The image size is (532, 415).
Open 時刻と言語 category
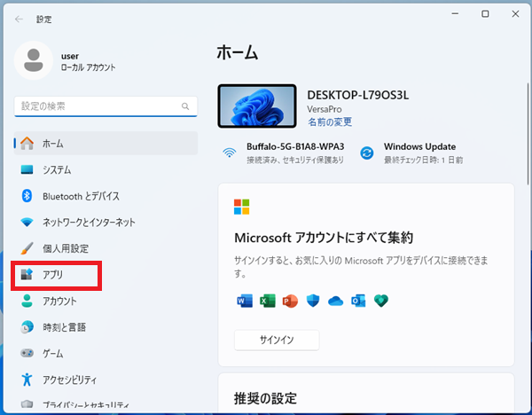(106, 327)
